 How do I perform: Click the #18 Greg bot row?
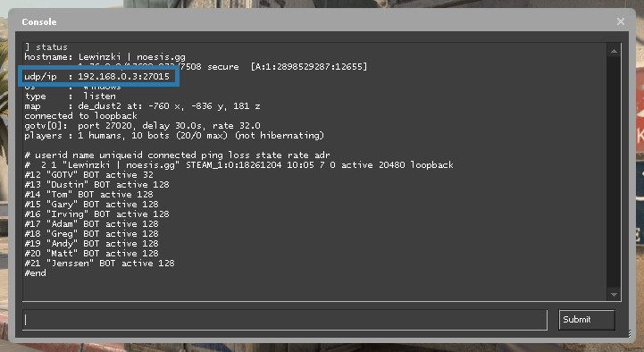[x=91, y=234]
